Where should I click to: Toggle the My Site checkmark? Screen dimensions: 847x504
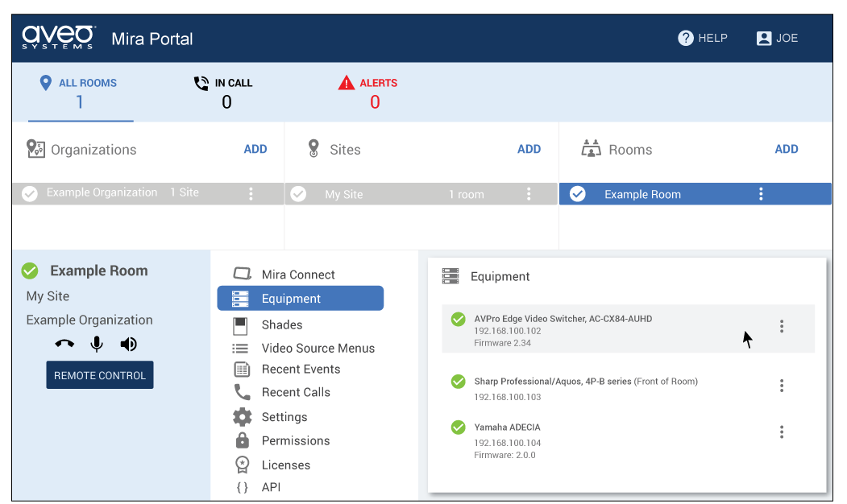pos(298,194)
